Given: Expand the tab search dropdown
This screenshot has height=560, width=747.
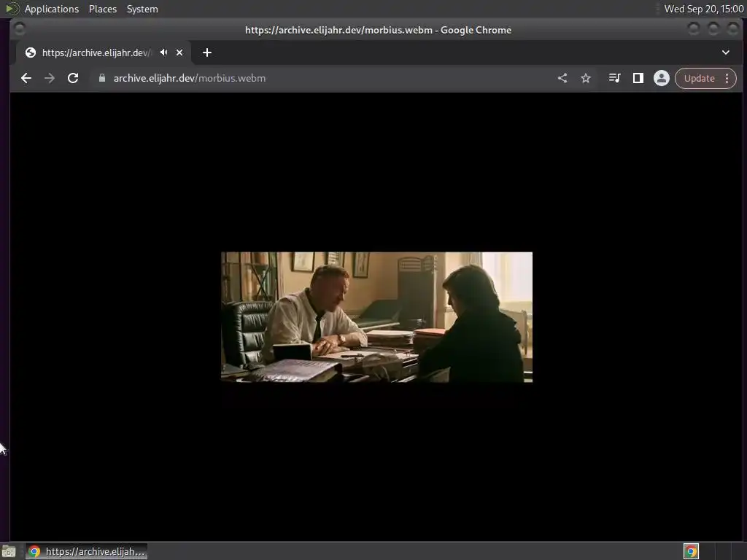Looking at the screenshot, I should pos(726,52).
